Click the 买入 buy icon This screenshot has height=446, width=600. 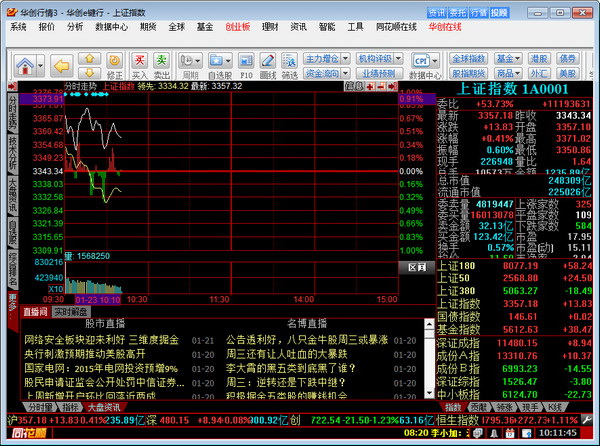click(x=139, y=60)
